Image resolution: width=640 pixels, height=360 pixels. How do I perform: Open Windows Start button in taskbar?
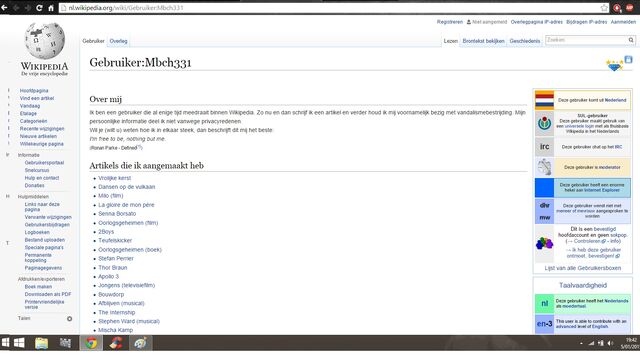19,343
